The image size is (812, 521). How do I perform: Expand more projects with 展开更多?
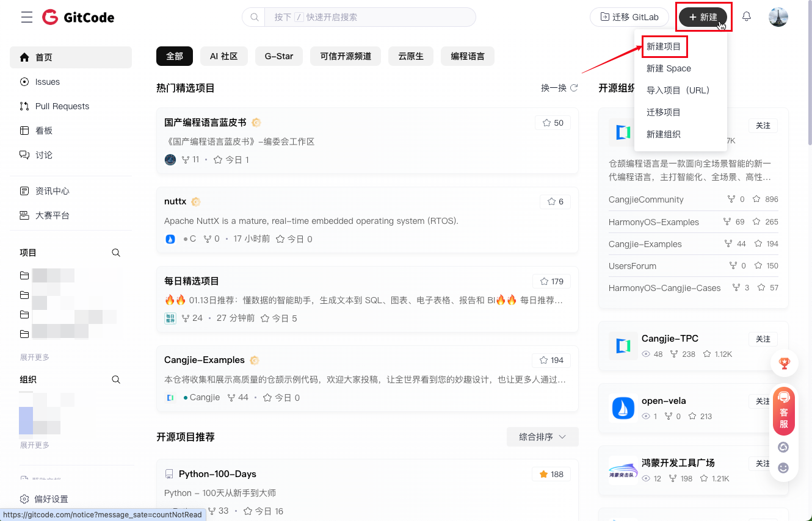coord(35,358)
